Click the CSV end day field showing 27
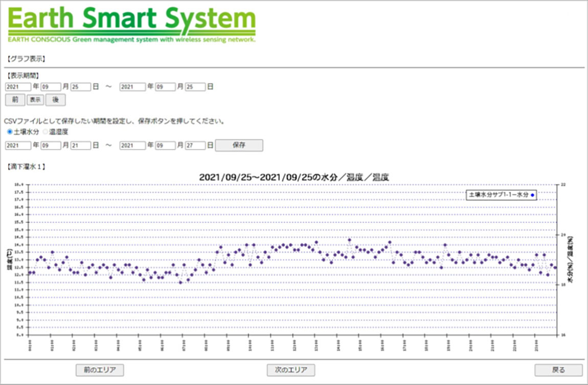588x385 pixels. [x=195, y=145]
